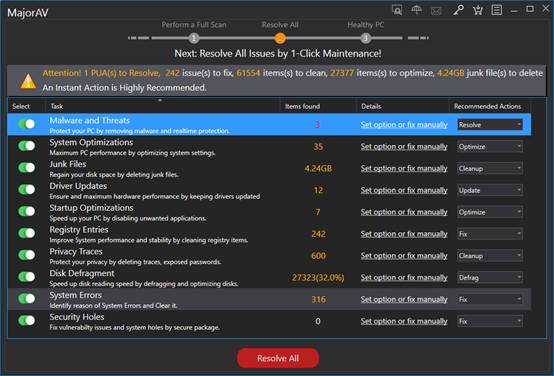This screenshot has width=554, height=376.
Task: Click the scan magnifier icon in title bar
Action: click(397, 10)
